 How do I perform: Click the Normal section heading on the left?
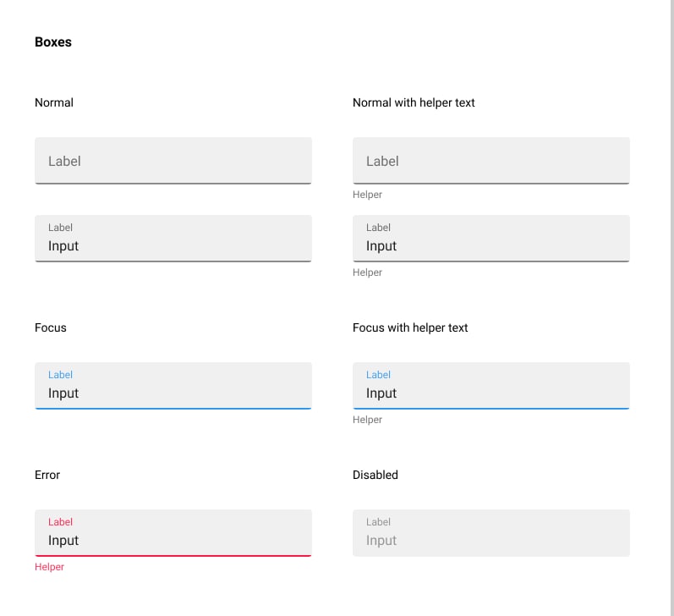point(54,102)
